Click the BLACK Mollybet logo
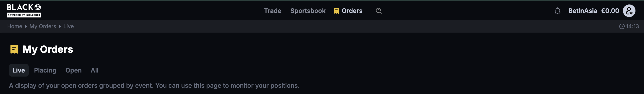The width and height of the screenshot is (644, 94). (24, 11)
